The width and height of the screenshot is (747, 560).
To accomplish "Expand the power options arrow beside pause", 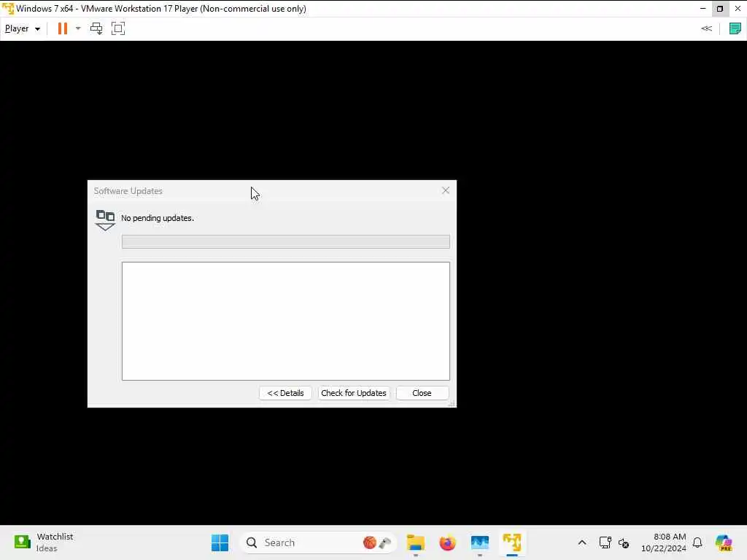I will [x=78, y=28].
